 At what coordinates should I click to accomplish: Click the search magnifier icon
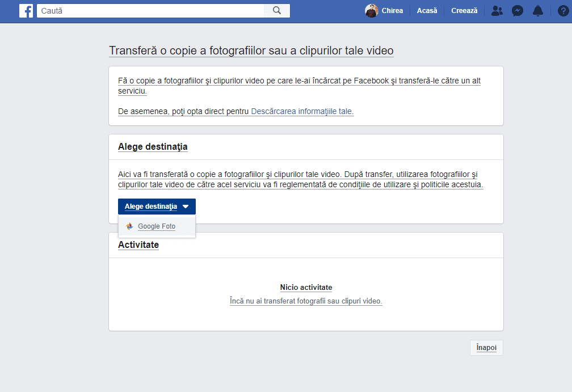click(x=276, y=10)
